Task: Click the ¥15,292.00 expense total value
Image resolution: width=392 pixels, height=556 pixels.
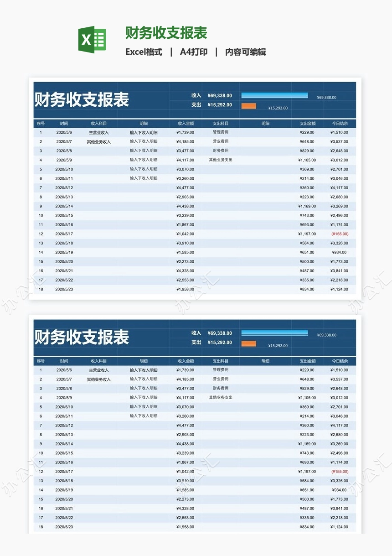Action: (x=219, y=105)
